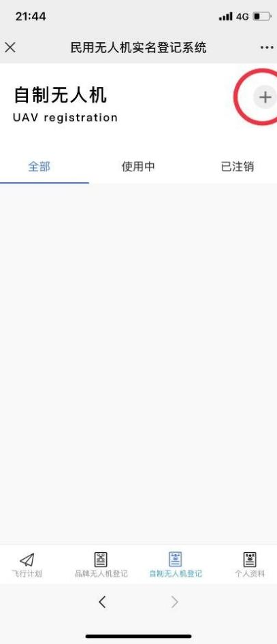This screenshot has height=644, width=277.
Task: Tap the highlighted self-made drone registration icon
Action: point(176,560)
